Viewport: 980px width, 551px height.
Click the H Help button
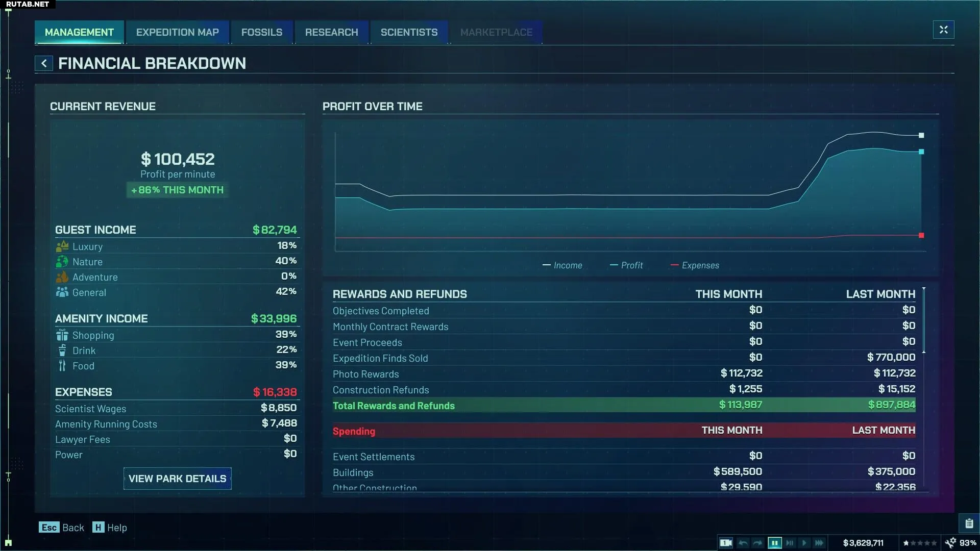tap(109, 528)
